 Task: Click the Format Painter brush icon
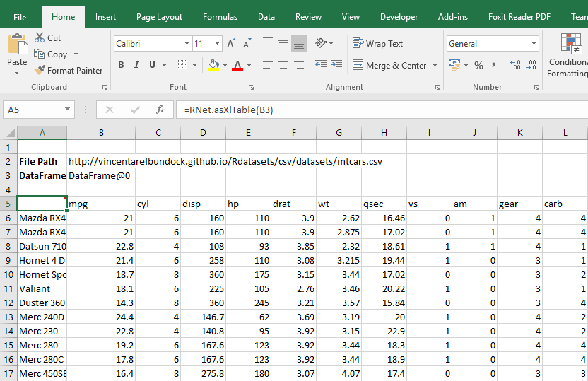point(40,71)
